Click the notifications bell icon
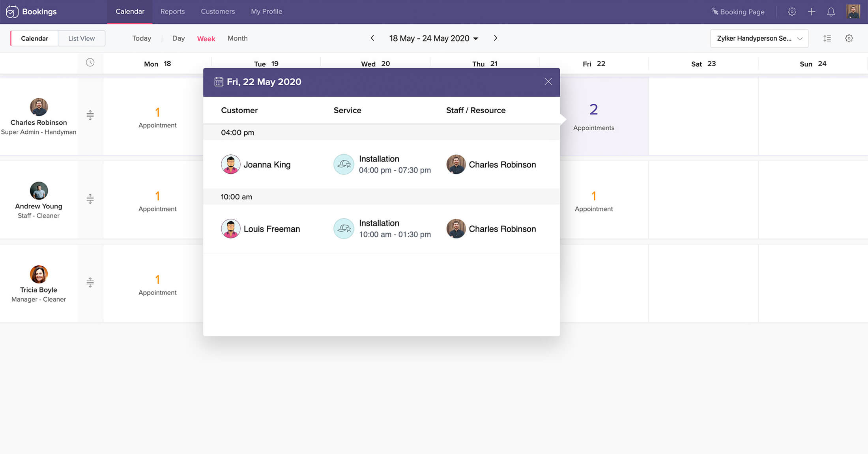This screenshot has height=454, width=868. [831, 11]
